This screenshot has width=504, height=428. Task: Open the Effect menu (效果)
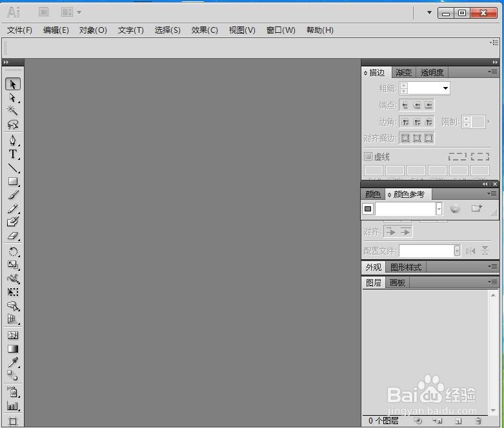click(x=205, y=30)
